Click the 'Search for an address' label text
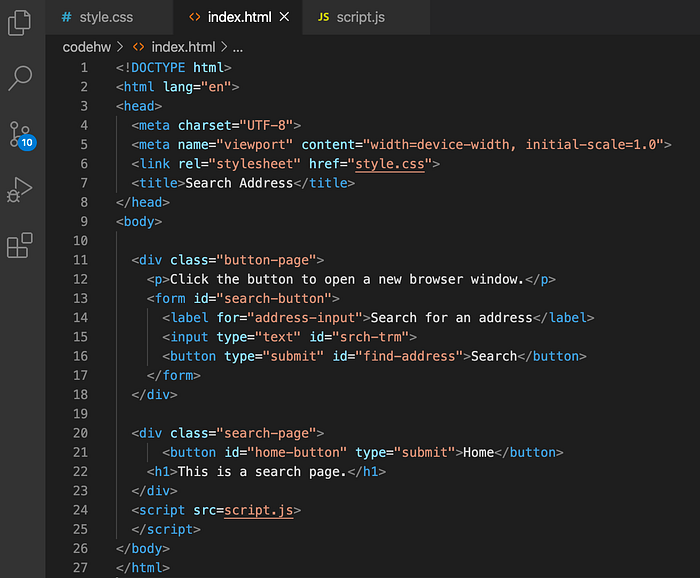Screen dimensions: 700x578 point(451,318)
